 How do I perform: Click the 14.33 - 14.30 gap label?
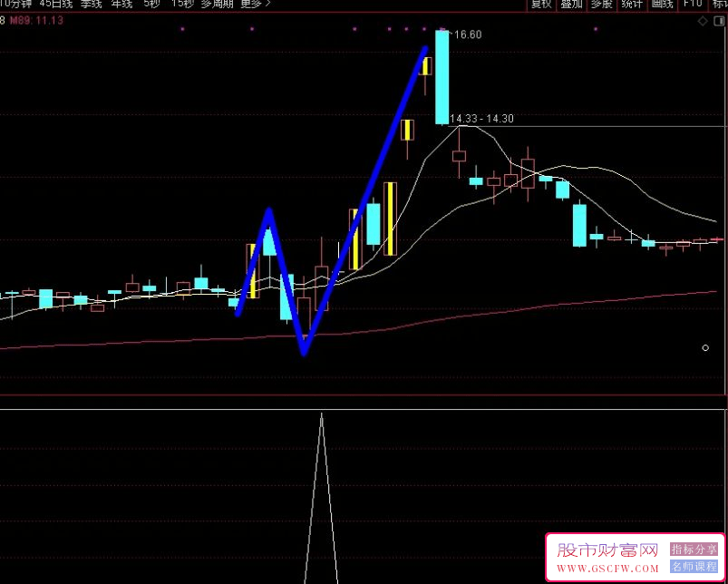click(481, 119)
